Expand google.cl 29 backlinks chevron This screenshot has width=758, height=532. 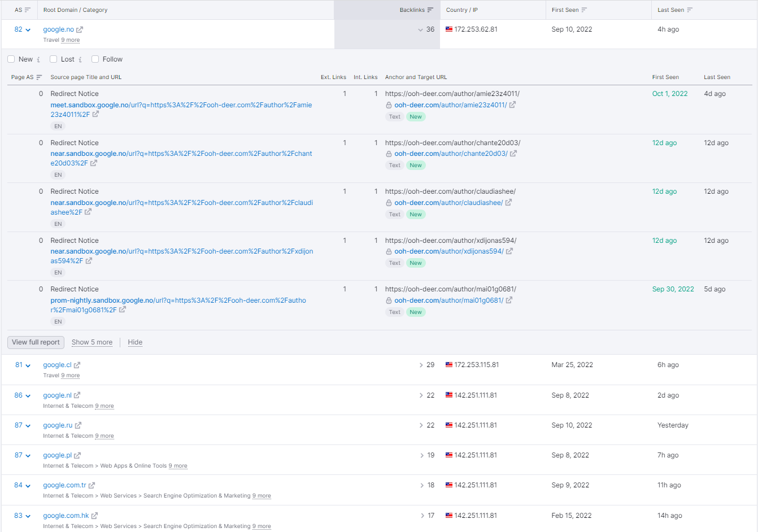point(421,365)
